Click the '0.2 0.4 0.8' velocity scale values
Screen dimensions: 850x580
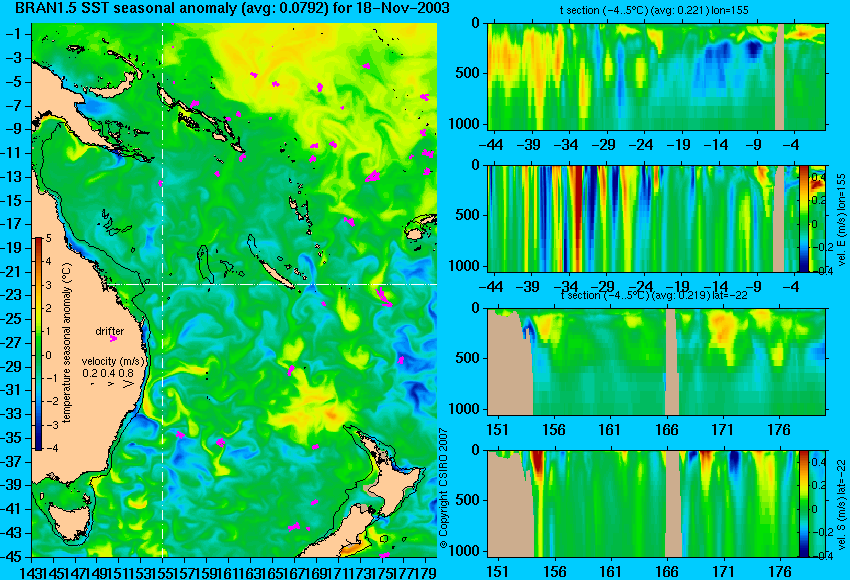pyautogui.click(x=108, y=373)
